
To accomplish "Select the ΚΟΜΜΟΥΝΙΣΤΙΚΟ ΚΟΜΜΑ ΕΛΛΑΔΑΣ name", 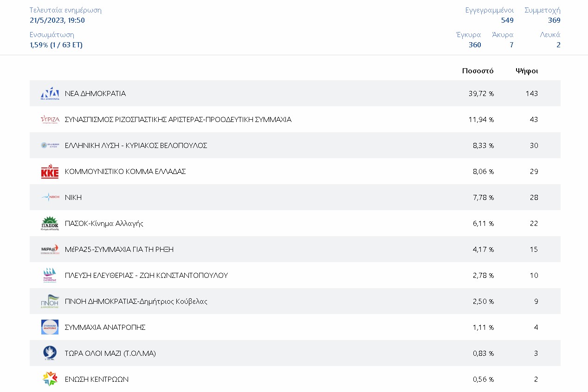I will pyautogui.click(x=125, y=171).
